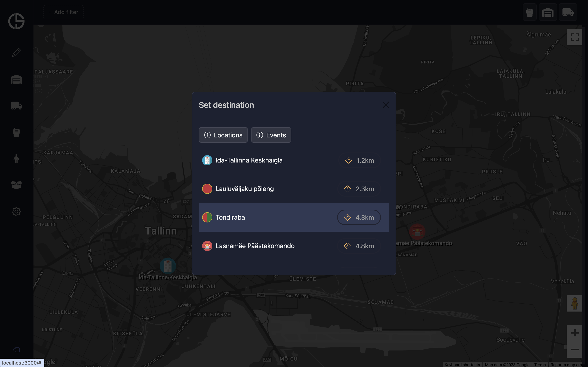Choose Ida-Tallinna Keskhaigla destination
Screen dimensions: 588x367
tap(249, 160)
